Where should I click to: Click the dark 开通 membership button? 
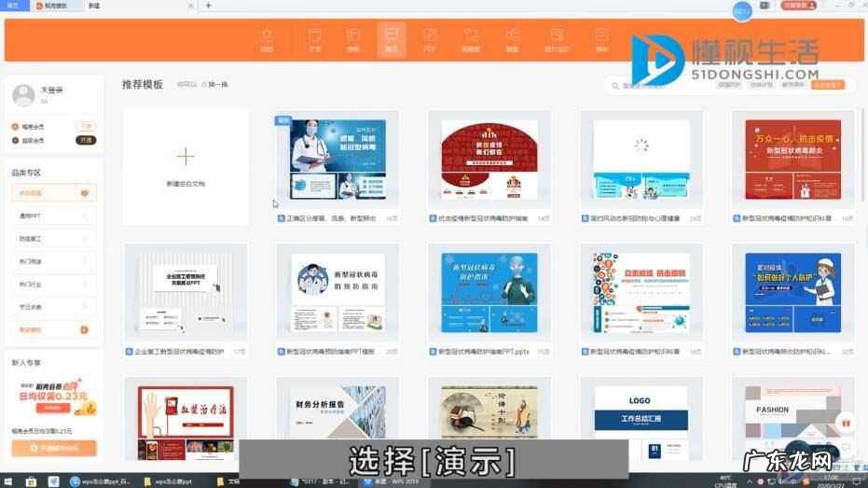(x=86, y=141)
